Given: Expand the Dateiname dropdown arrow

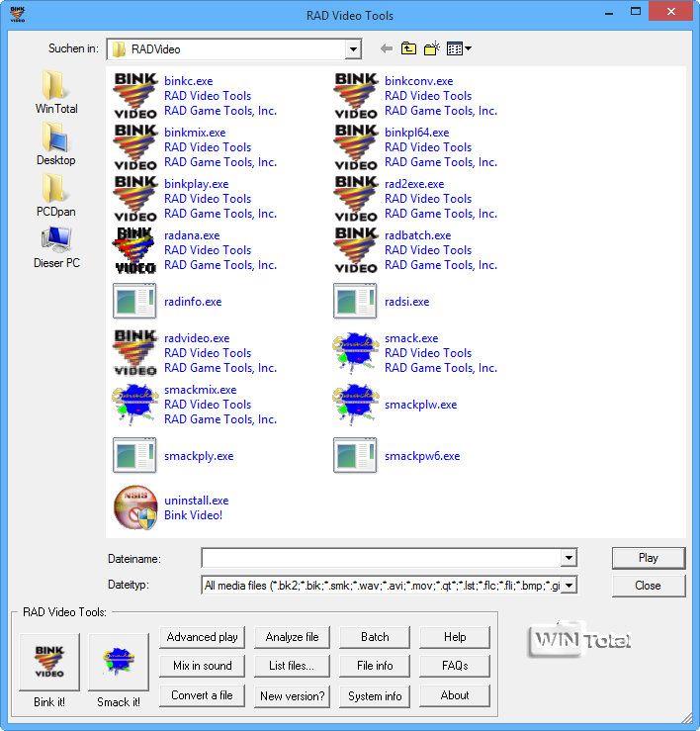Looking at the screenshot, I should pyautogui.click(x=569, y=558).
